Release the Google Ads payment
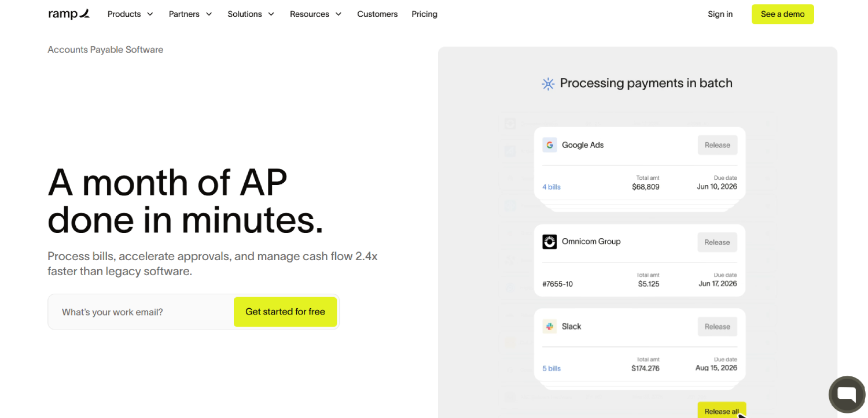The height and width of the screenshot is (418, 868). 718,145
